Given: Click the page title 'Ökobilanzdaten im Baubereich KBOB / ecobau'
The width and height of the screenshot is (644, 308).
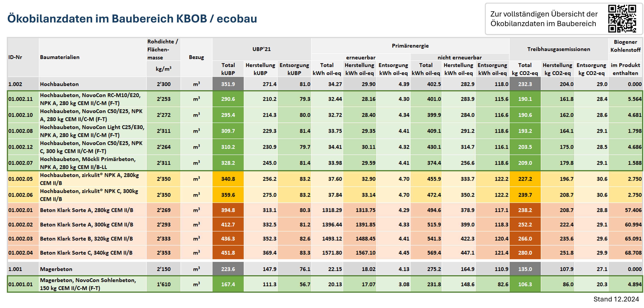Looking at the screenshot, I should [x=132, y=19].
